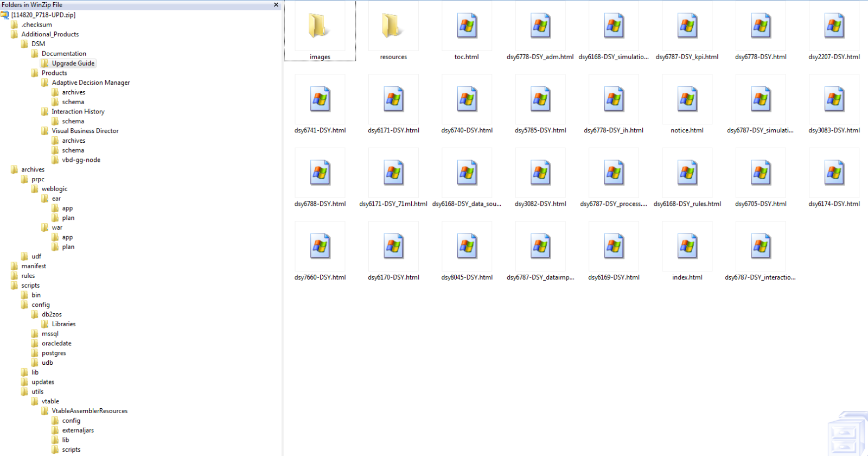
Task: Select dsy5785-DSY.html file icon
Action: 540,99
